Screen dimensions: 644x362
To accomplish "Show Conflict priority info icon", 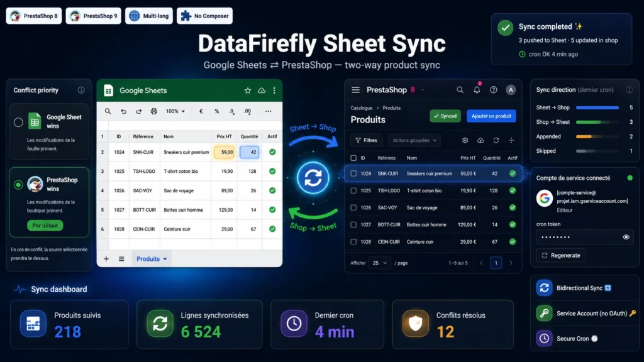I will point(81,90).
